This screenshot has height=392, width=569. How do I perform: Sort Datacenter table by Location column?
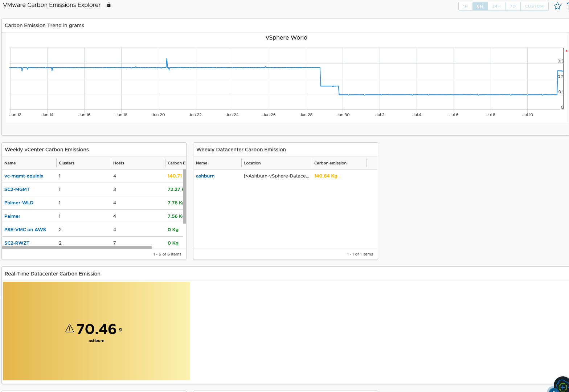[x=277, y=163]
